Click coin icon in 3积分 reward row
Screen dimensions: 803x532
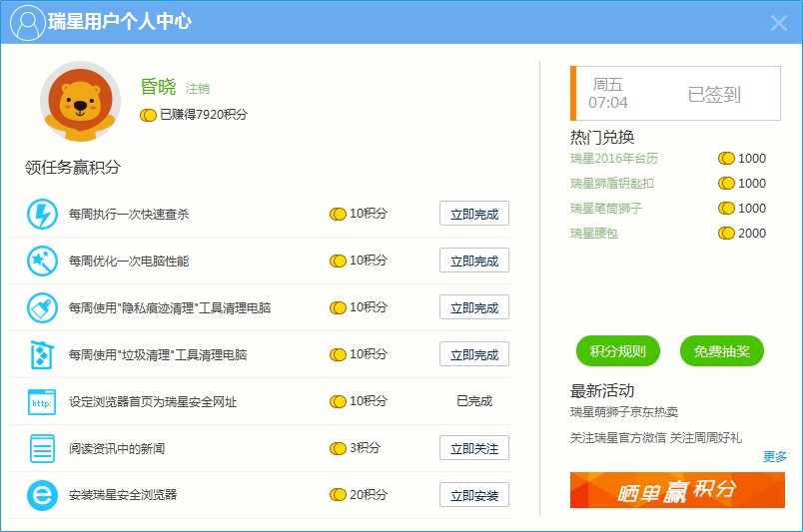pyautogui.click(x=338, y=448)
